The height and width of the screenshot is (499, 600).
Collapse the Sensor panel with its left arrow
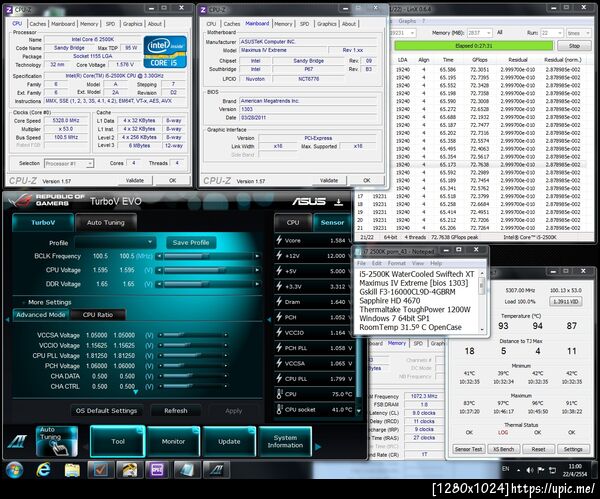coord(269,319)
